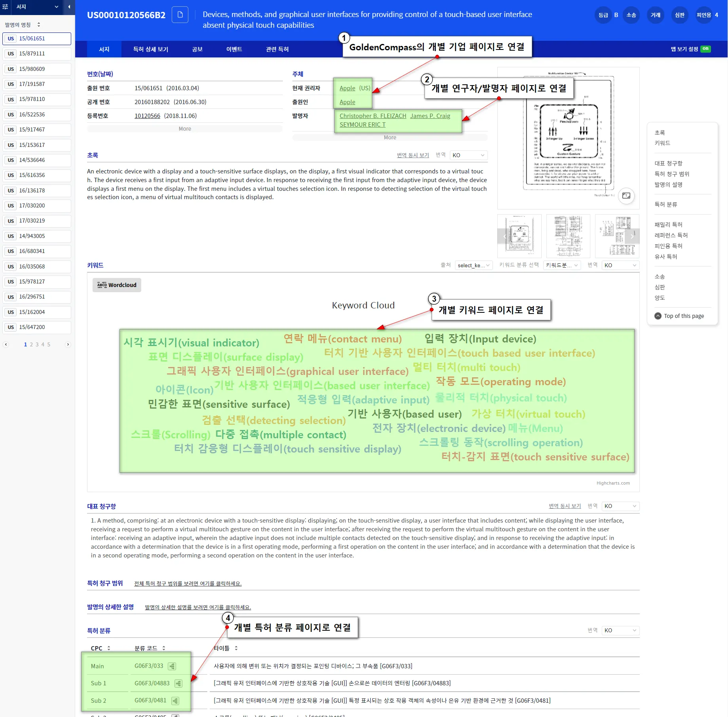Screen dimensions: 728x717
Task: Click 번역 동시 보기 in the 대표 청구항 section
Action: [x=565, y=506]
